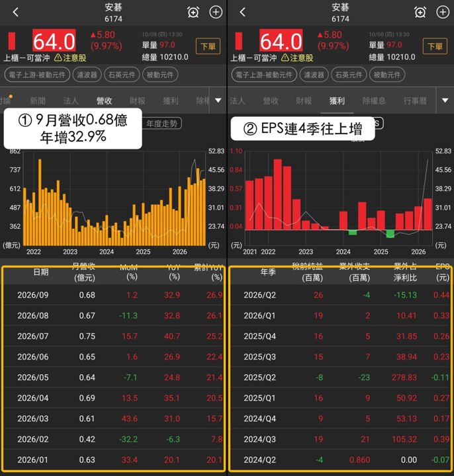Image resolution: width=454 pixels, height=476 pixels.
Task: Select 被動元件 tag in left panel
Action: pos(160,75)
